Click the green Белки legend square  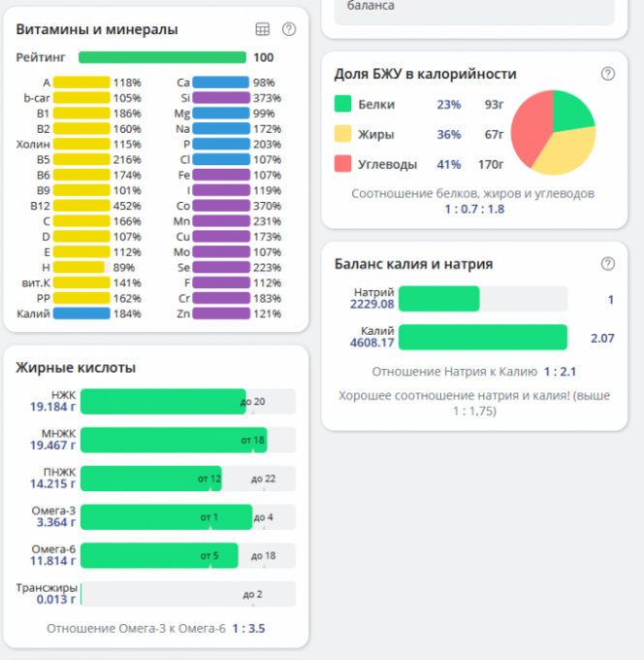pyautogui.click(x=342, y=104)
